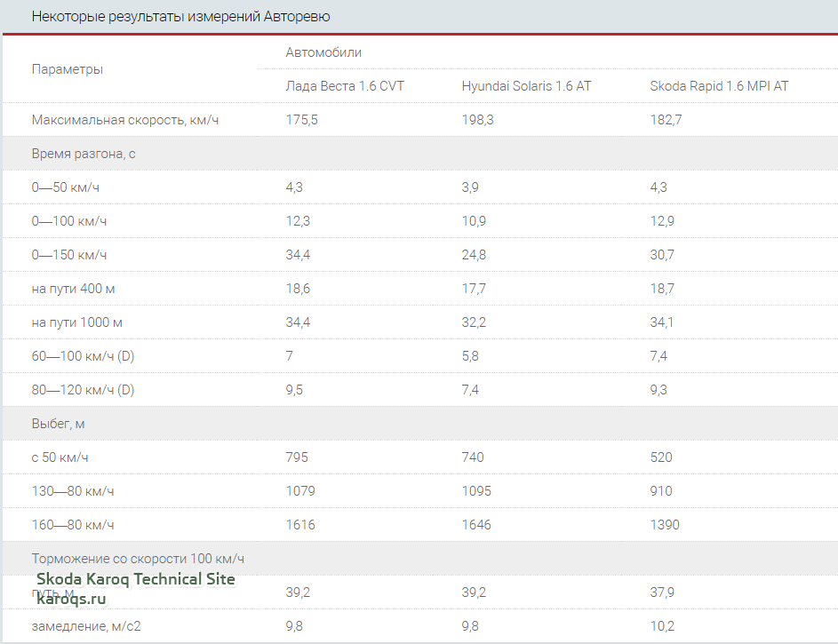Click the 'Hyundai Solaris 1.6 AT' column header

(526, 86)
